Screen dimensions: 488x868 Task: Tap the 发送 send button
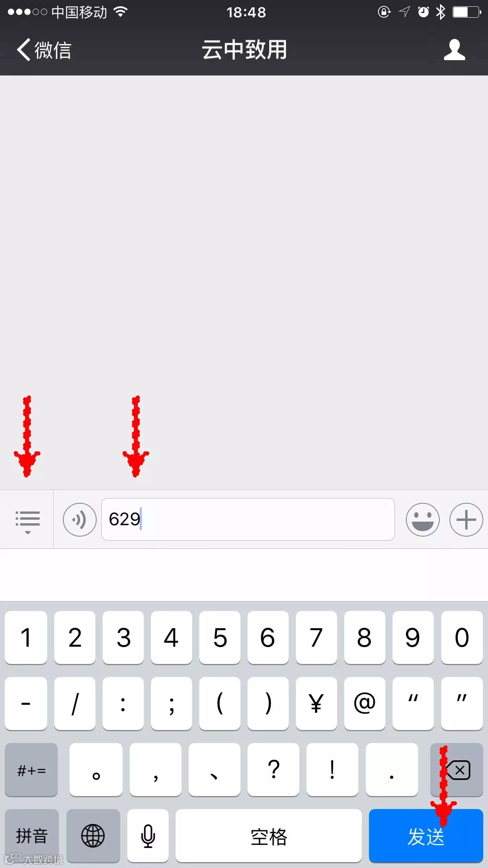(426, 835)
